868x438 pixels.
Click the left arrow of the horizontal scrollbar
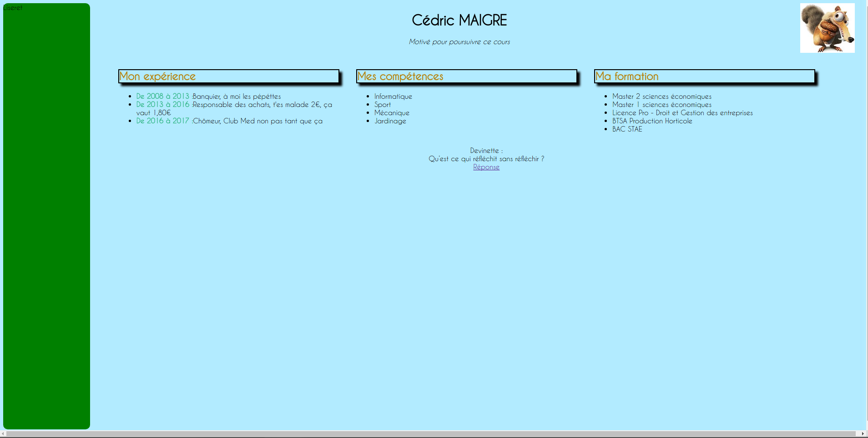point(4,433)
